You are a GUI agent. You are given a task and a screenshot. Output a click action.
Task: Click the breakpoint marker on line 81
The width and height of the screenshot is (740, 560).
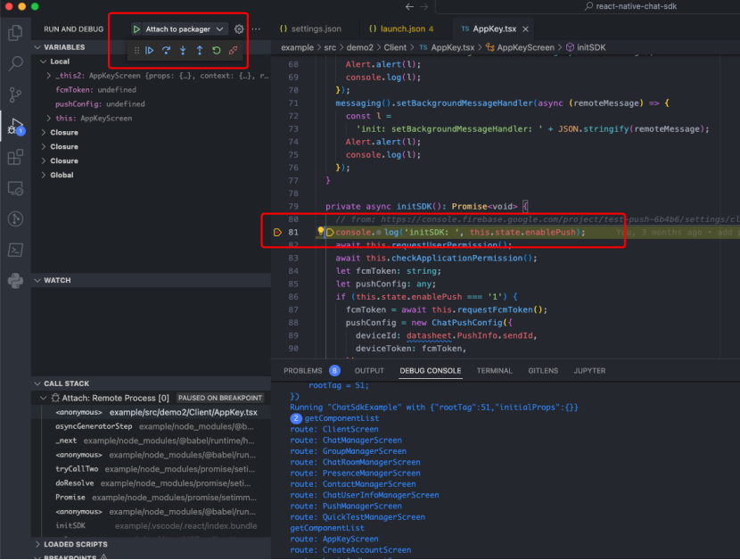pyautogui.click(x=277, y=233)
